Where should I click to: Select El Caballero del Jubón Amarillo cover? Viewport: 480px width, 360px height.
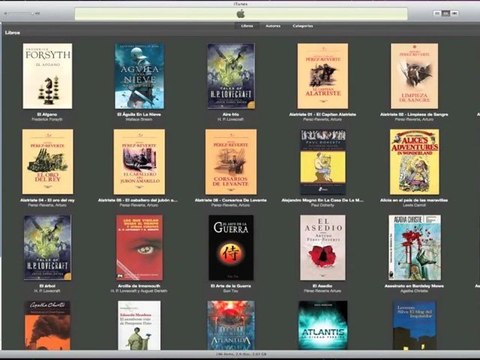coord(139,162)
